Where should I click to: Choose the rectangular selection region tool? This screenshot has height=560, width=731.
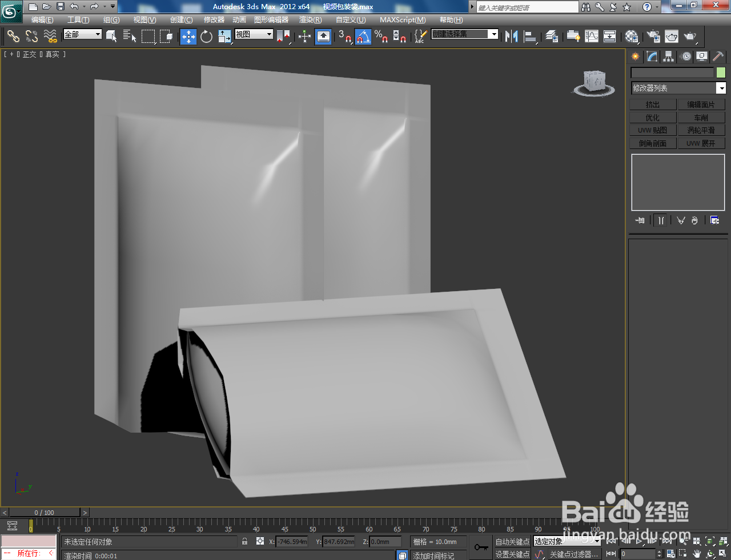(148, 36)
